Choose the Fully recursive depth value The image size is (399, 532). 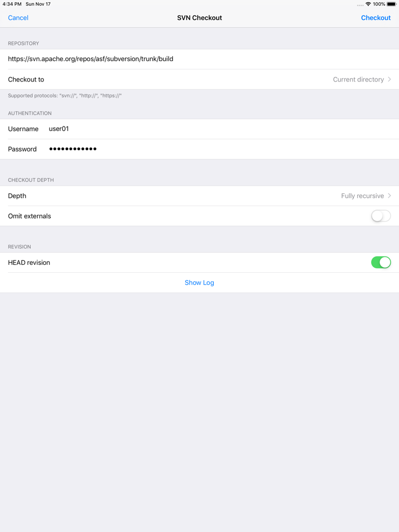point(363,196)
